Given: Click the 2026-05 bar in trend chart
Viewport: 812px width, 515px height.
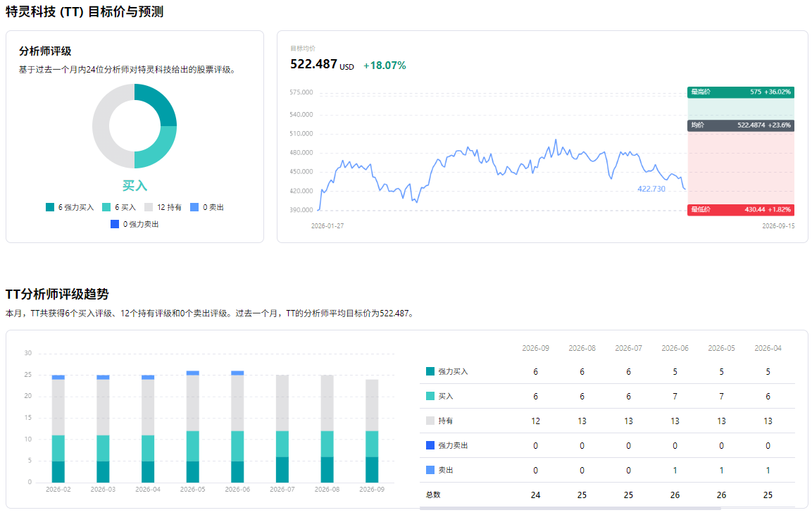Looking at the screenshot, I should tap(193, 427).
